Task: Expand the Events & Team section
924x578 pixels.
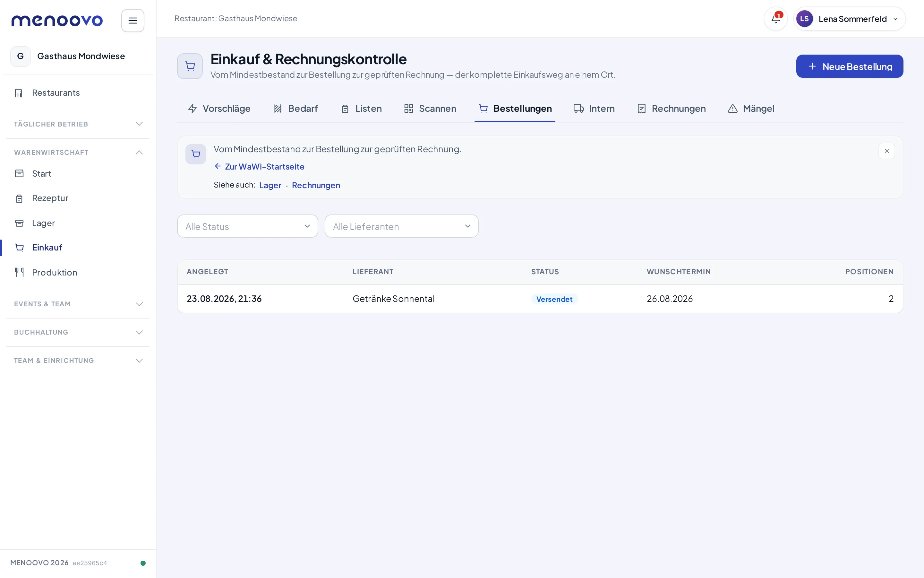Action: pos(78,304)
